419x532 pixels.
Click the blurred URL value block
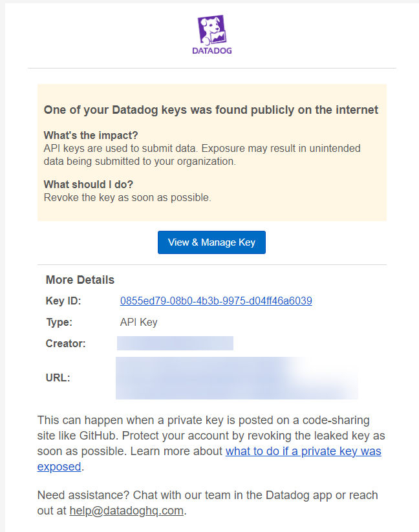click(x=237, y=378)
